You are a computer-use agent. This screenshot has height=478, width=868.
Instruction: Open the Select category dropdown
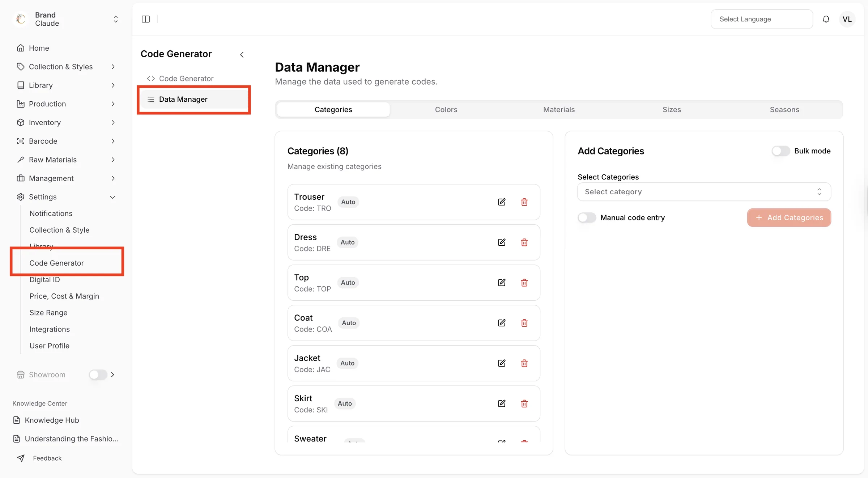[704, 192]
